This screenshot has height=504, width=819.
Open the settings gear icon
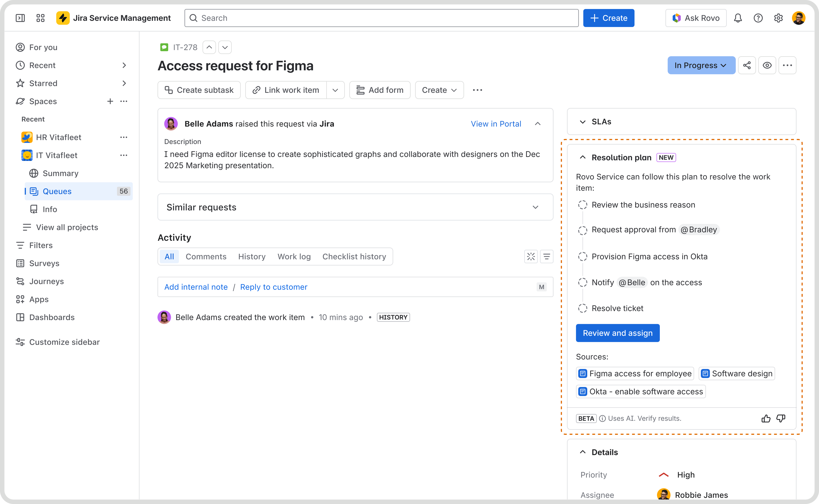778,18
